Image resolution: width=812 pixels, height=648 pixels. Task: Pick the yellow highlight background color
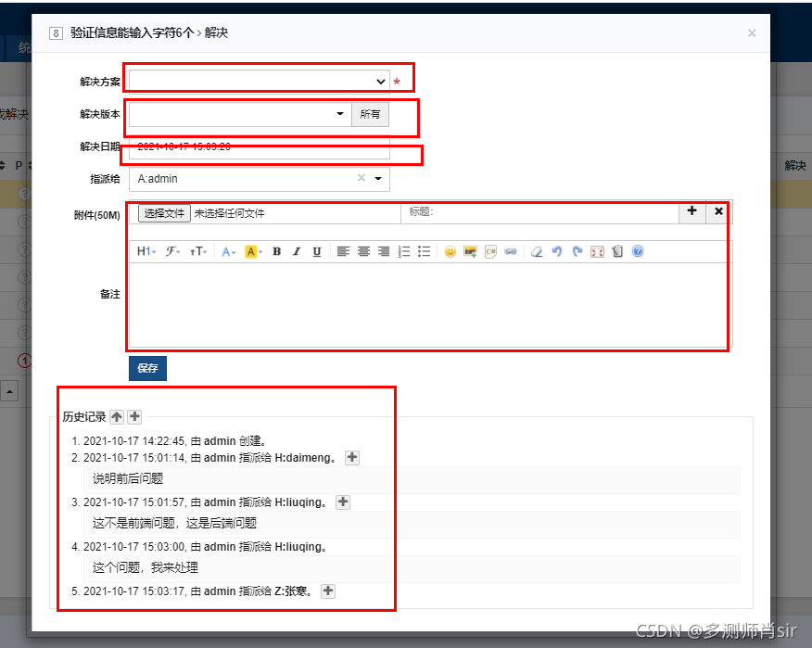pos(253,252)
